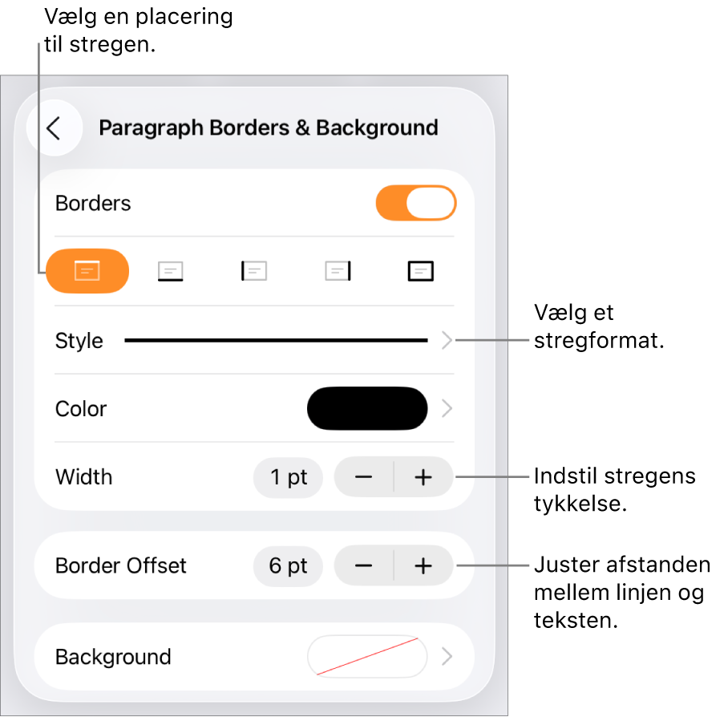This screenshot has height=717, width=728.
Task: Decrease the border Width with the minus button
Action: pyautogui.click(x=363, y=476)
